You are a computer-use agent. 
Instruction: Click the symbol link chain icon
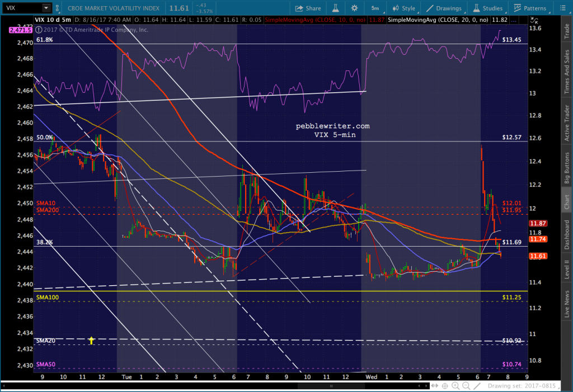[58, 8]
